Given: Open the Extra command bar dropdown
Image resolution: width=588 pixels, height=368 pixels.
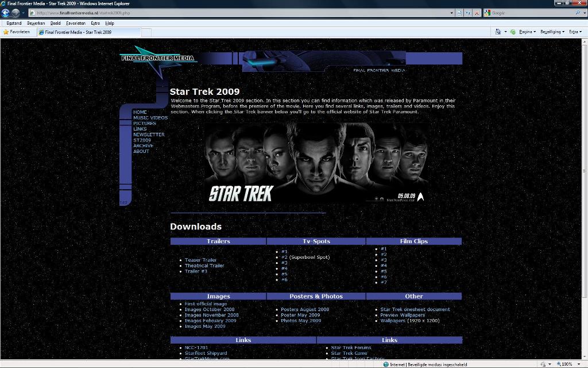Looking at the screenshot, I should click(575, 32).
